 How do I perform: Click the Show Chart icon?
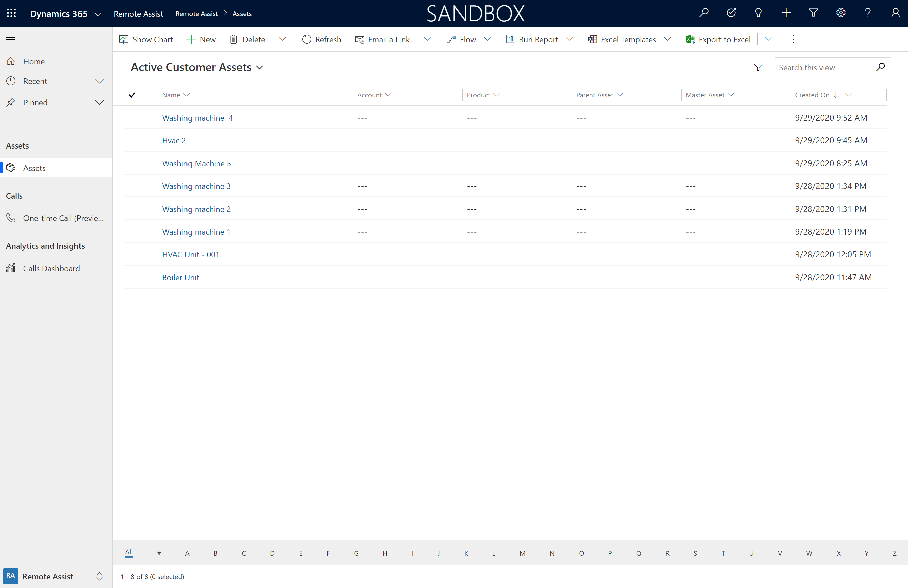click(x=123, y=39)
